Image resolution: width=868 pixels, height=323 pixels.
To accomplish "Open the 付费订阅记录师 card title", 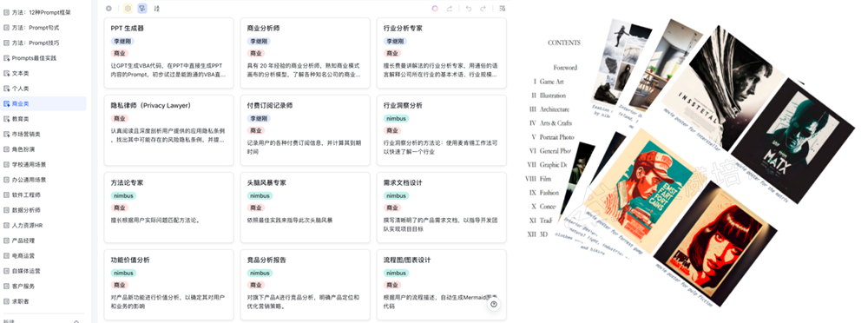I will click(x=270, y=105).
